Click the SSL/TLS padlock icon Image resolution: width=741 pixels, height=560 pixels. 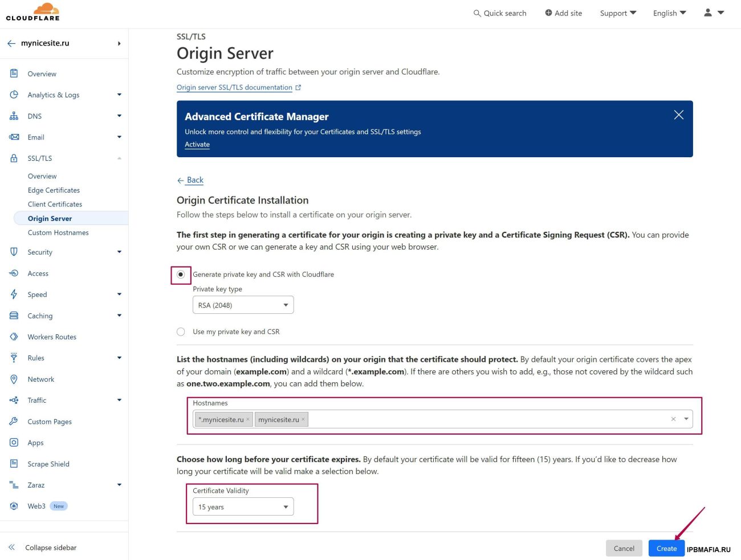coord(14,158)
